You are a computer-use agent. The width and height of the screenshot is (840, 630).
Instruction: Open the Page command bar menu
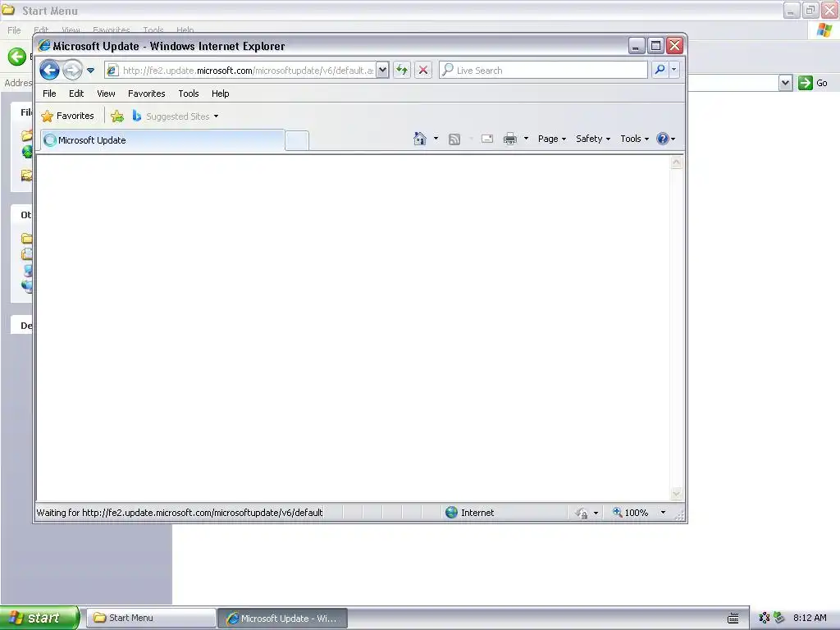(x=552, y=139)
